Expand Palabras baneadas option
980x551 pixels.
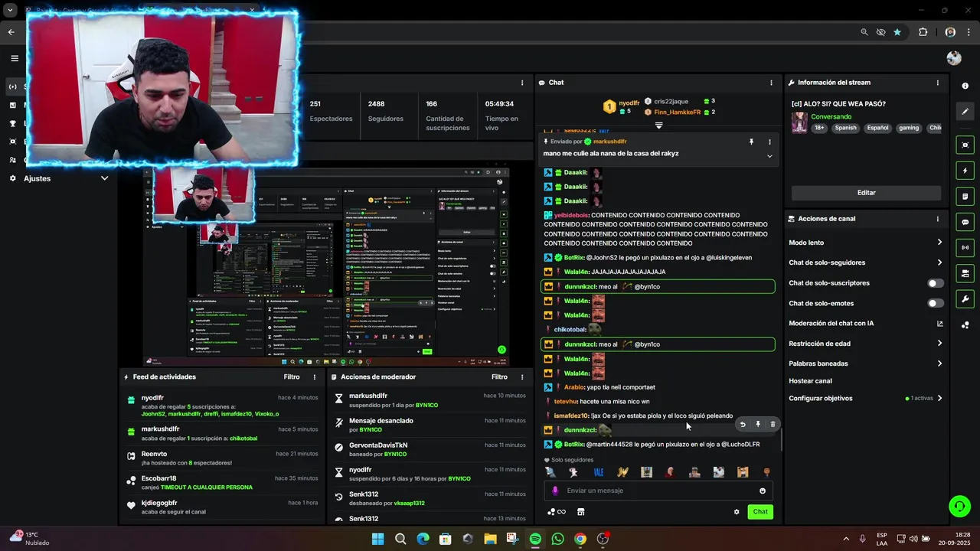[865, 364]
